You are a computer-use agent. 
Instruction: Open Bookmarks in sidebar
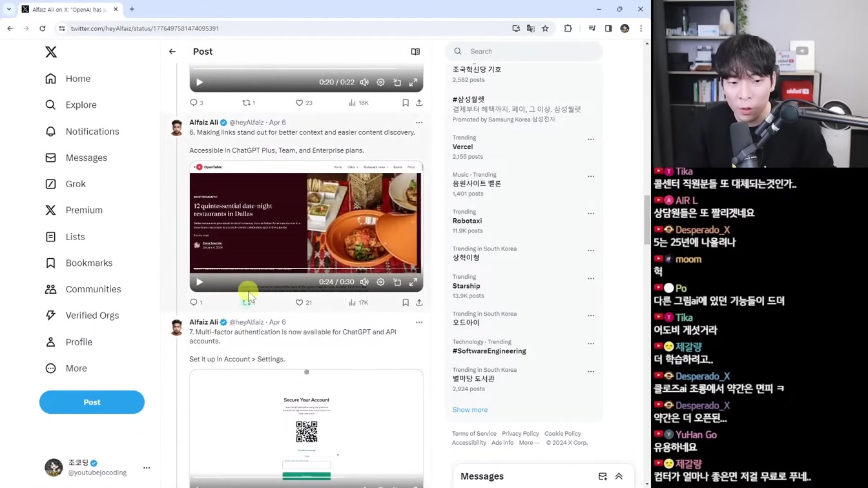pos(79,263)
